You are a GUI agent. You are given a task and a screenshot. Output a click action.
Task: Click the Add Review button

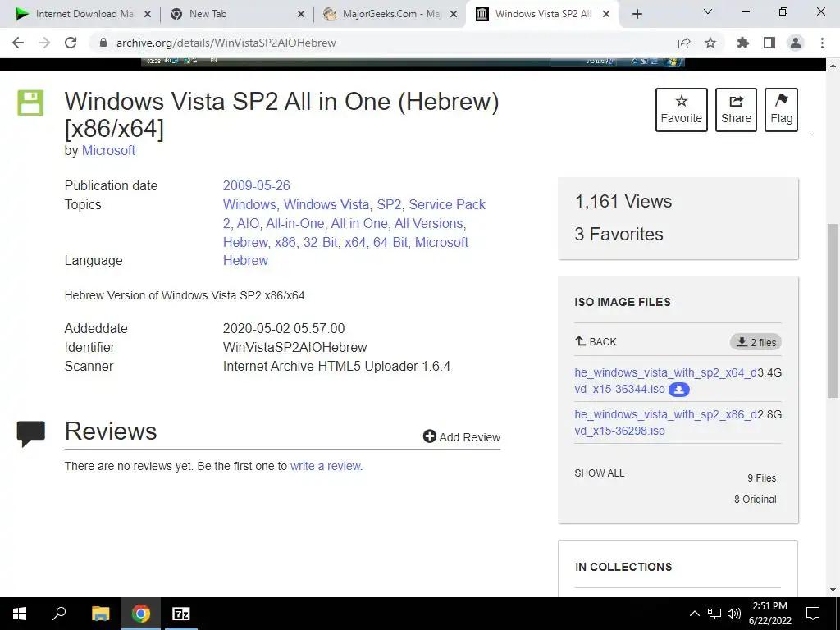(462, 436)
